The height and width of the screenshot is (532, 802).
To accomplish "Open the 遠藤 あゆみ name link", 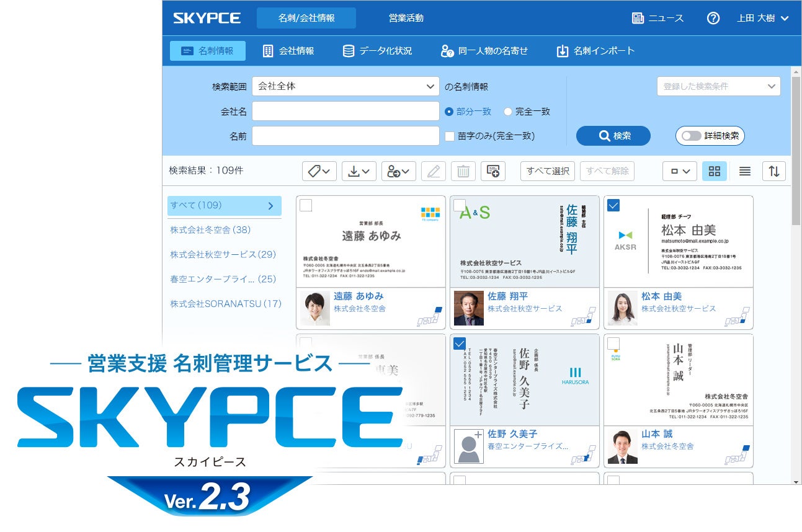I will click(x=359, y=296).
